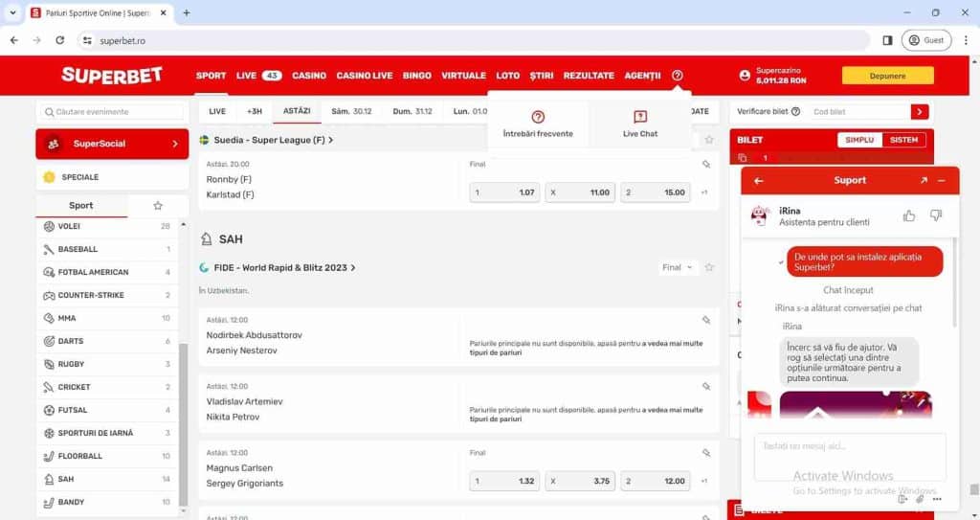The image size is (980, 520).
Task: Focus the Cod bilet input field
Action: (860, 111)
